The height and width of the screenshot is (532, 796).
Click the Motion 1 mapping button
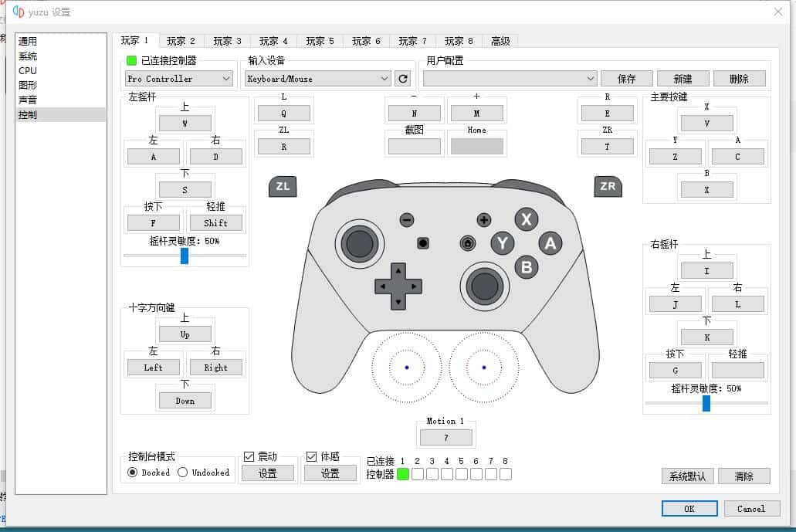446,437
